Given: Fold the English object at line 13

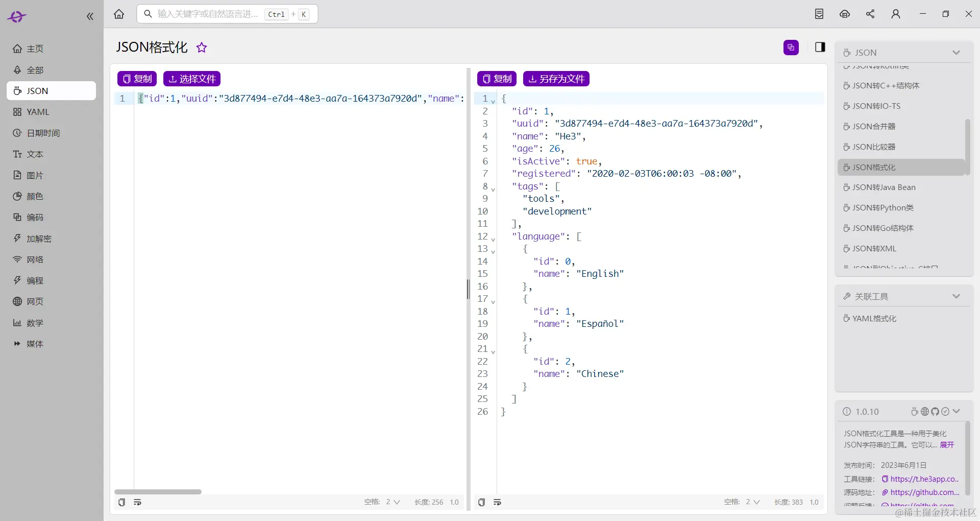Looking at the screenshot, I should [493, 251].
